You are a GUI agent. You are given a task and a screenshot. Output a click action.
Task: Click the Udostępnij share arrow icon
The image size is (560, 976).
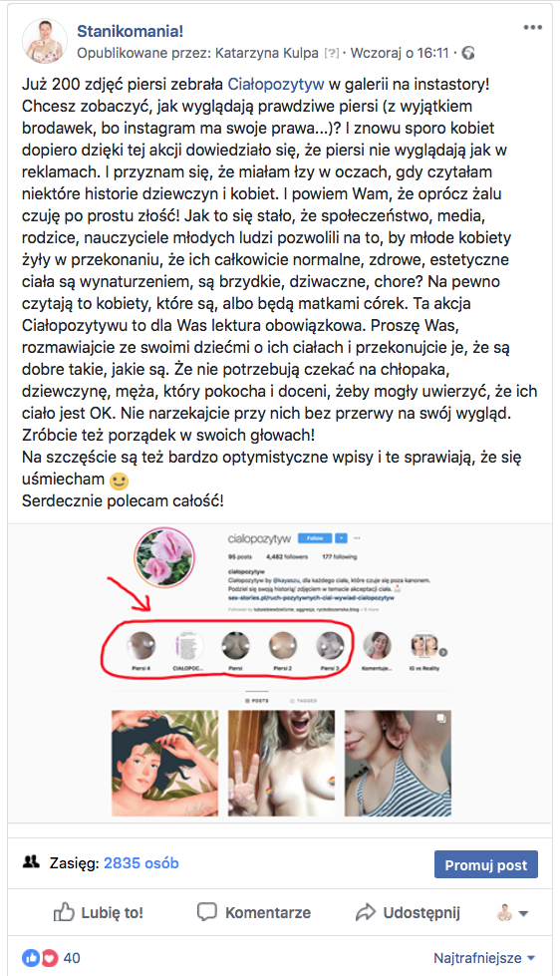pos(366,912)
